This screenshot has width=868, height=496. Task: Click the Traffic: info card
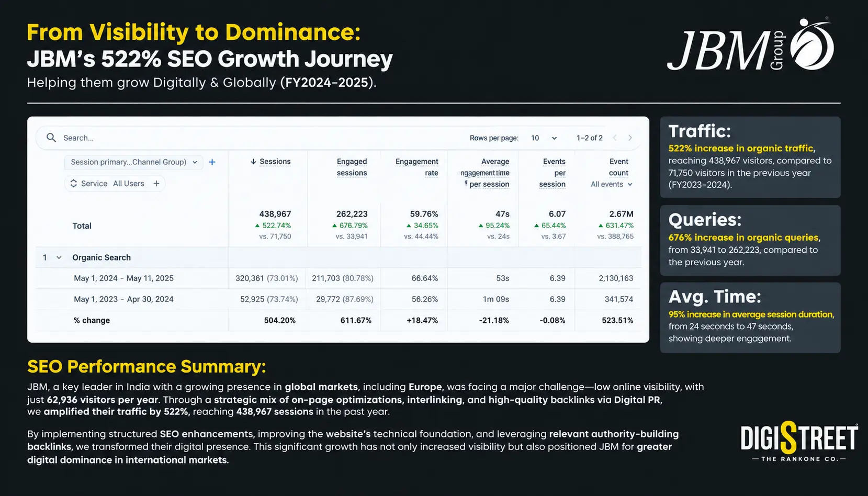point(750,157)
